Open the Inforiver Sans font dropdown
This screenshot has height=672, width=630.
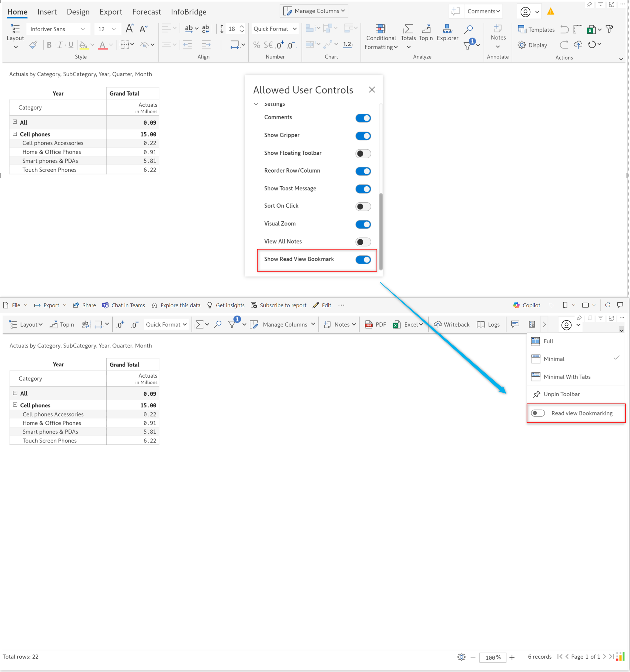click(x=58, y=29)
